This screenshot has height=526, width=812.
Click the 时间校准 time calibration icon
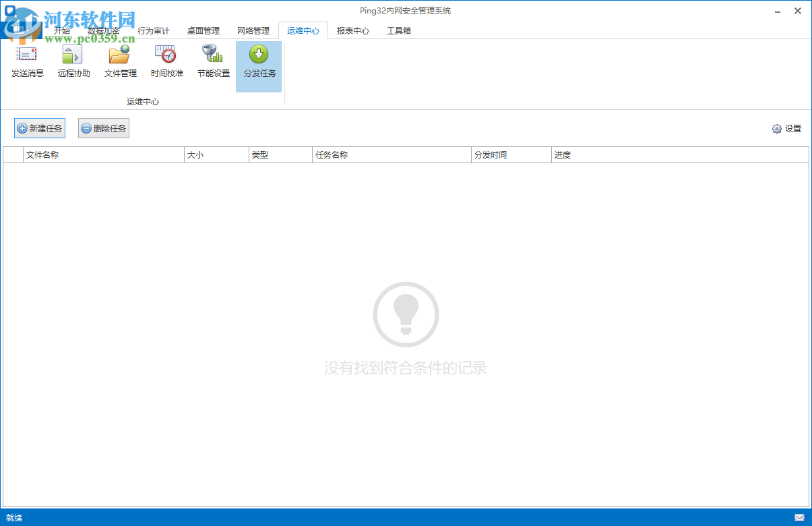(x=166, y=61)
